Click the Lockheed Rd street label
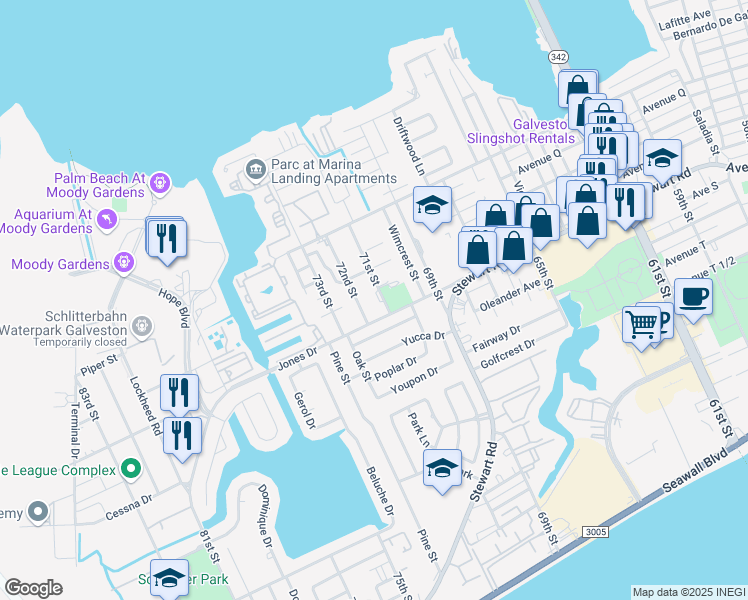Screen dimensions: 748x600 pos(145,406)
